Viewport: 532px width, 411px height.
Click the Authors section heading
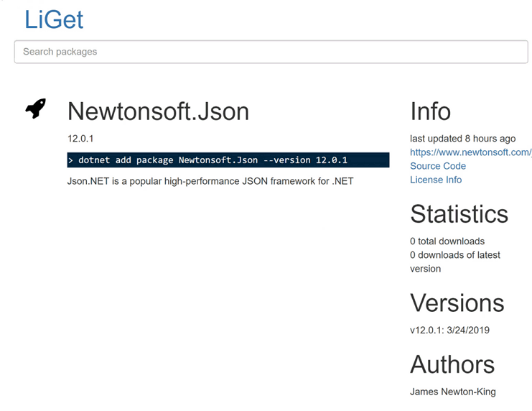452,364
